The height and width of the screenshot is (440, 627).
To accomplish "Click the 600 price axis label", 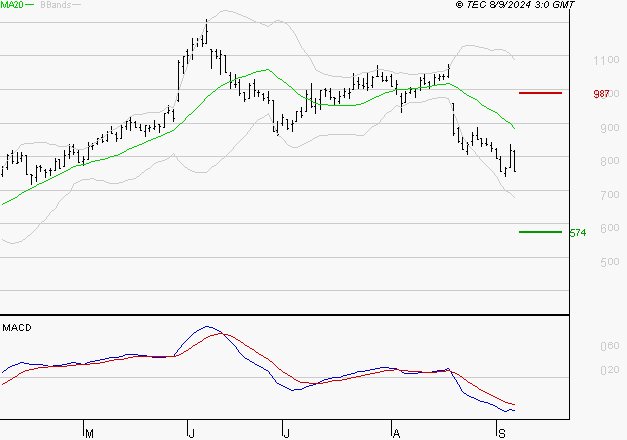I will [610, 228].
